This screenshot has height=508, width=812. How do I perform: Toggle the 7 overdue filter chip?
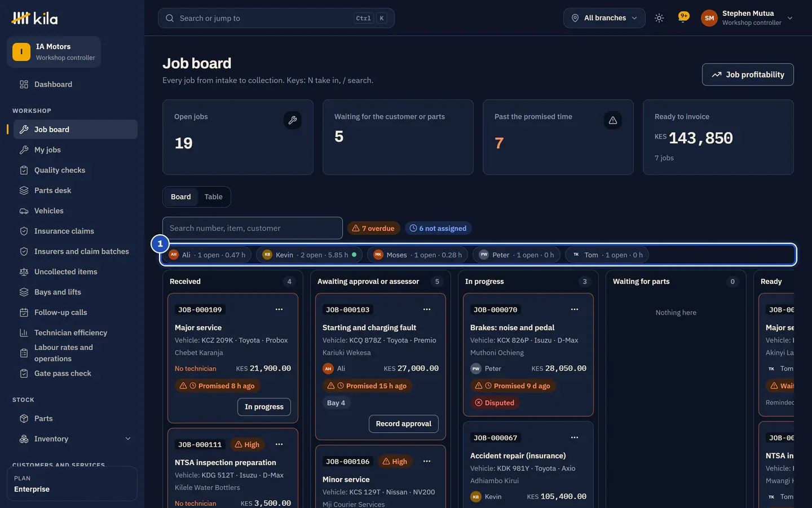(373, 228)
